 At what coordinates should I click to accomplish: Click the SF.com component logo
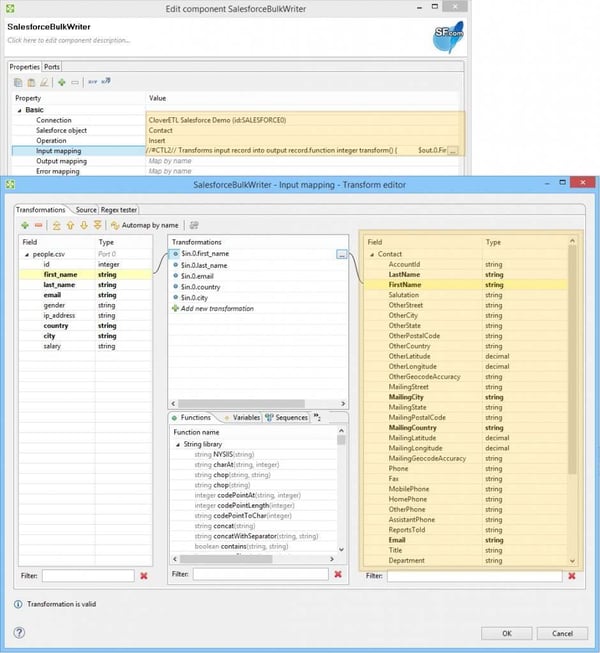coord(448,37)
